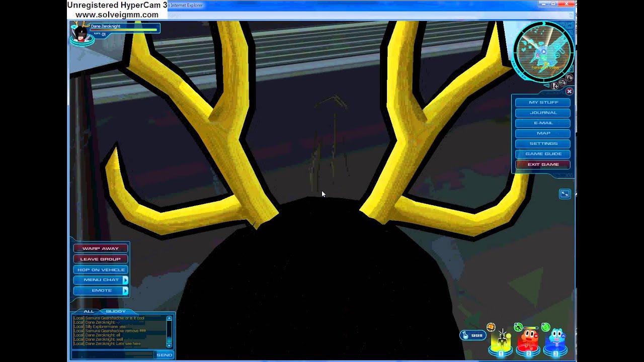Click the chat scroll down arrow
Image resolution: width=644 pixels, height=362 pixels.
coord(169,345)
